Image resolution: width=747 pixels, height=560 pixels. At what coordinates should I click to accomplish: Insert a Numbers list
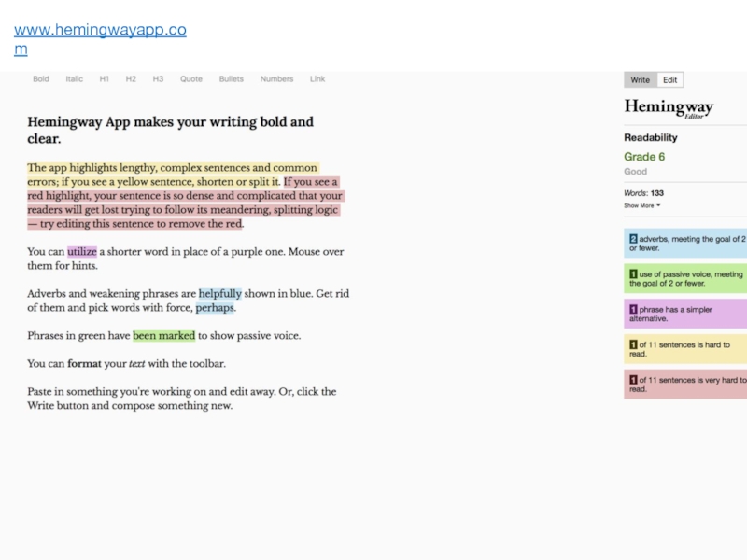[276, 79]
